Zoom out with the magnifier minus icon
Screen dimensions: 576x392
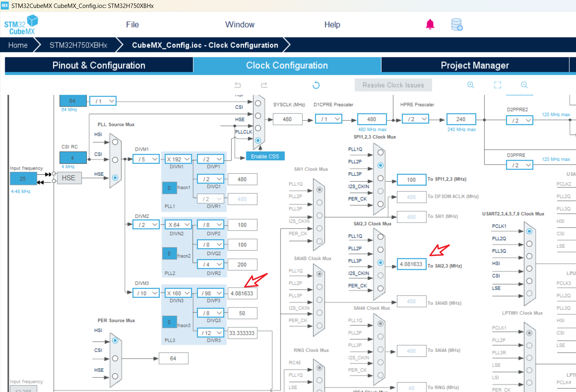click(524, 85)
